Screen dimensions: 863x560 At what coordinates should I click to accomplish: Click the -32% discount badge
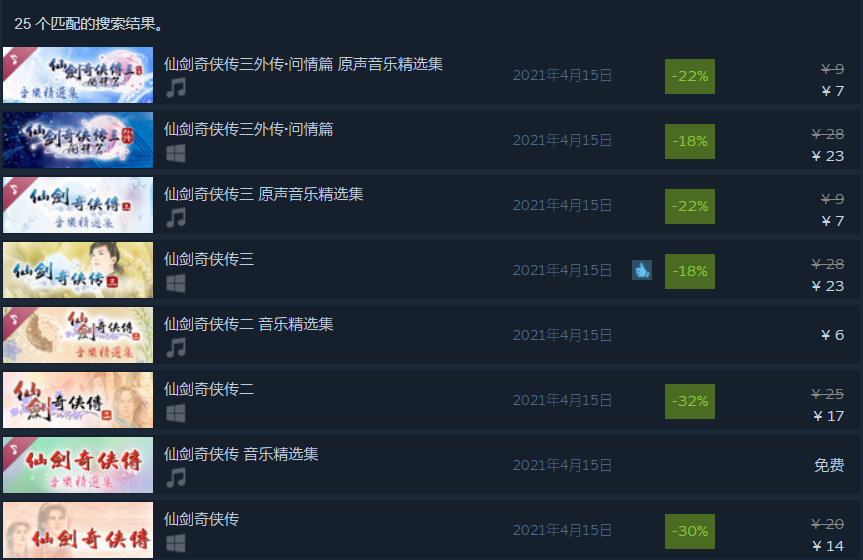690,401
